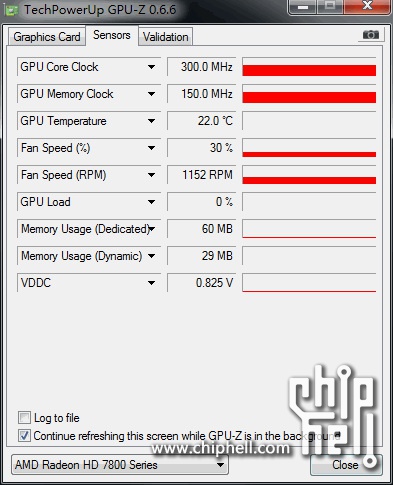Minimize the GPU-Z window
This screenshot has width=393, height=485.
coord(303,7)
